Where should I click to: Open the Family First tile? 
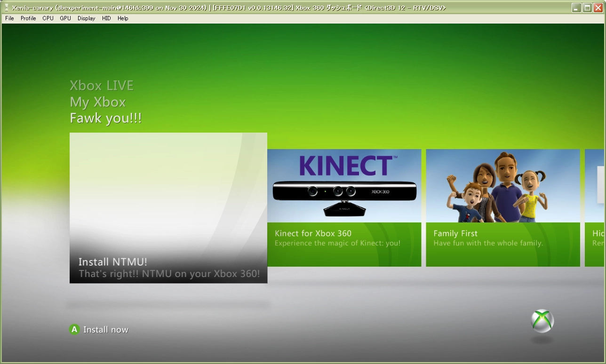(503, 208)
